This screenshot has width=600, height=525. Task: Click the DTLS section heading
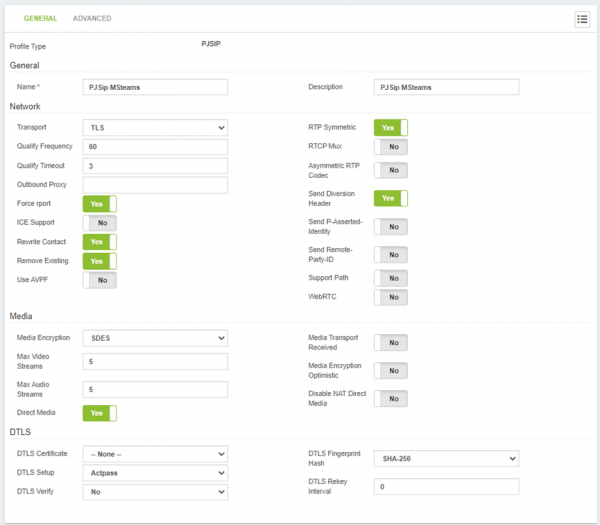click(x=20, y=432)
